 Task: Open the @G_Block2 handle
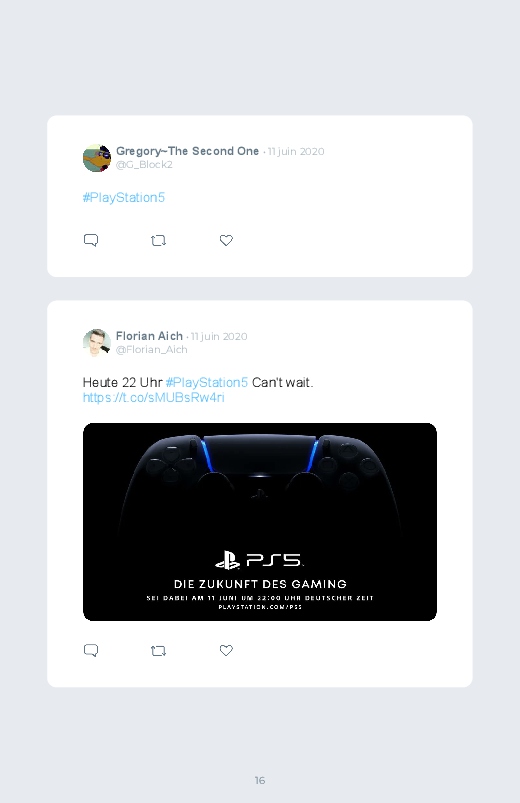(x=144, y=164)
